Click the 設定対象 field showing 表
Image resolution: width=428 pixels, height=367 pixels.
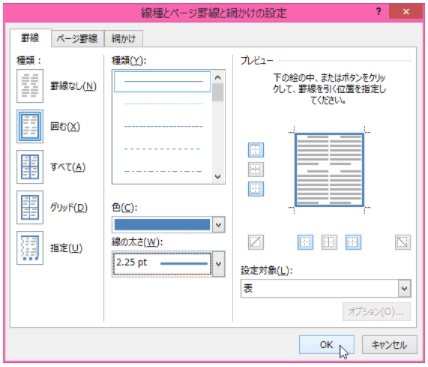319,288
